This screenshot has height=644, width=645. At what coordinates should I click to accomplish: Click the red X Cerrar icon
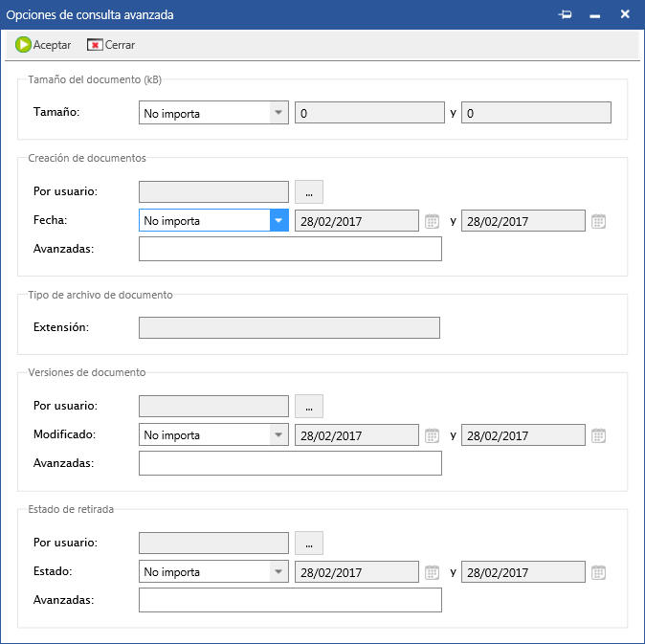pos(95,45)
